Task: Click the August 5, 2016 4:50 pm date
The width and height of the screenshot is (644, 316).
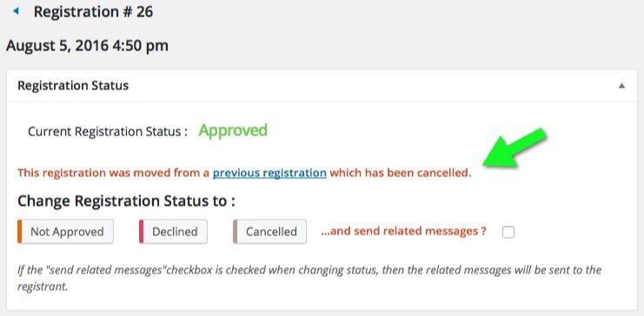Action: (87, 45)
